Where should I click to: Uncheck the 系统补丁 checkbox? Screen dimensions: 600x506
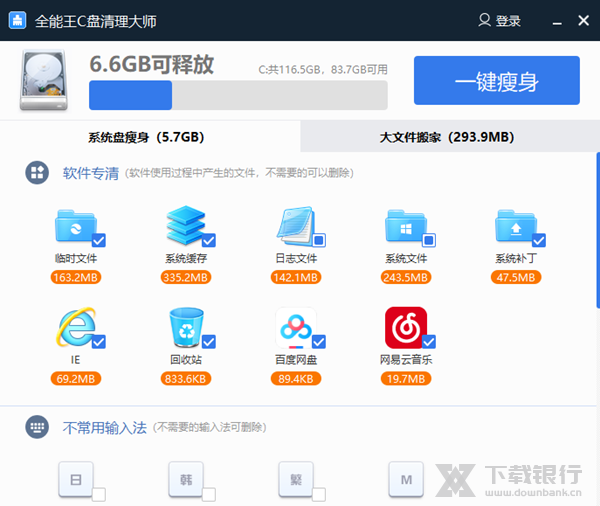(539, 240)
